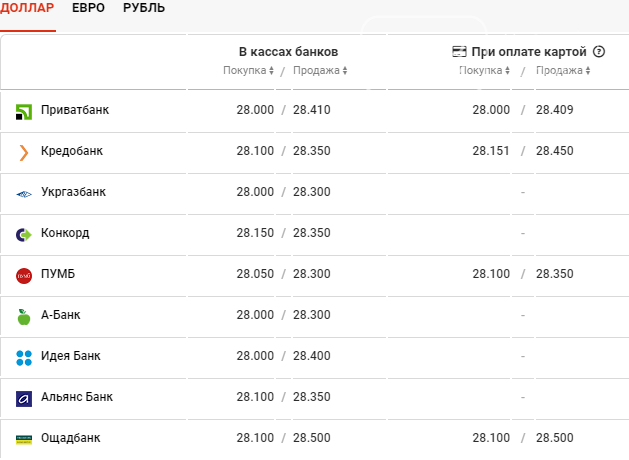Sort card payment rates by Продажа
The height and width of the screenshot is (460, 629).
pos(563,71)
